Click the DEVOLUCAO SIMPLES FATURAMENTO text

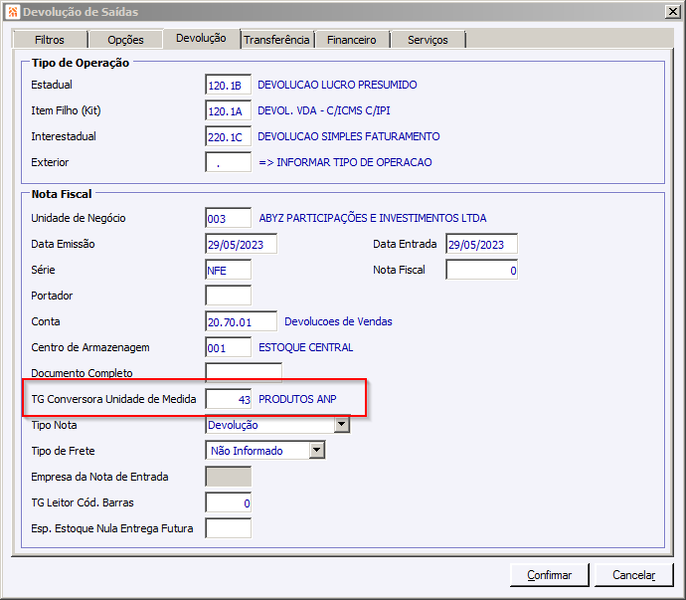point(349,137)
